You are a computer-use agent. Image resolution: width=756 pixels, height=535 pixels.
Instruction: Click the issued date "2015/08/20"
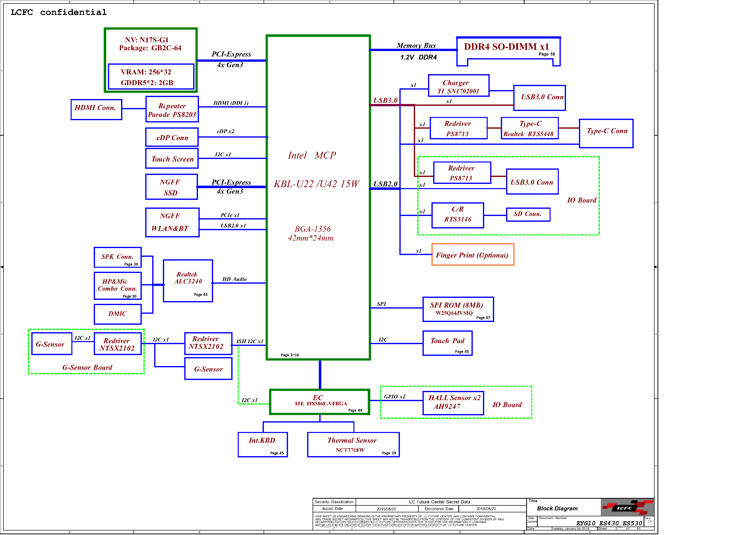tap(386, 509)
